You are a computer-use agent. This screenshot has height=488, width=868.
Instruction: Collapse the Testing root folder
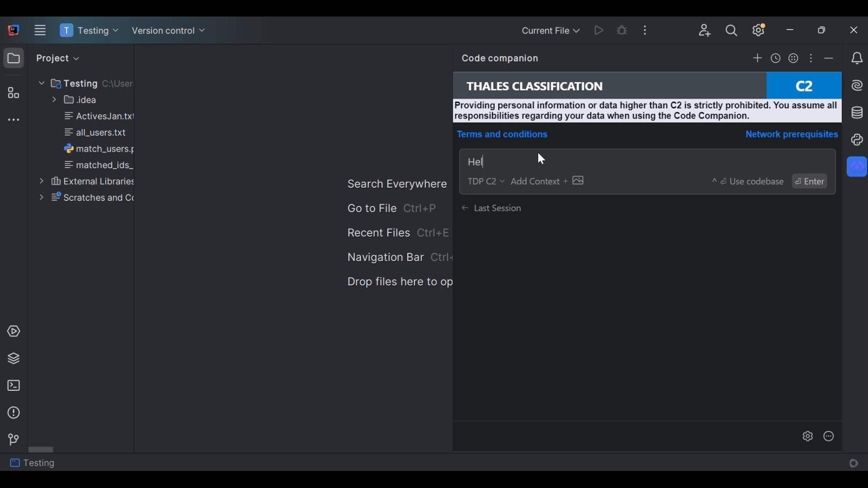(x=42, y=84)
